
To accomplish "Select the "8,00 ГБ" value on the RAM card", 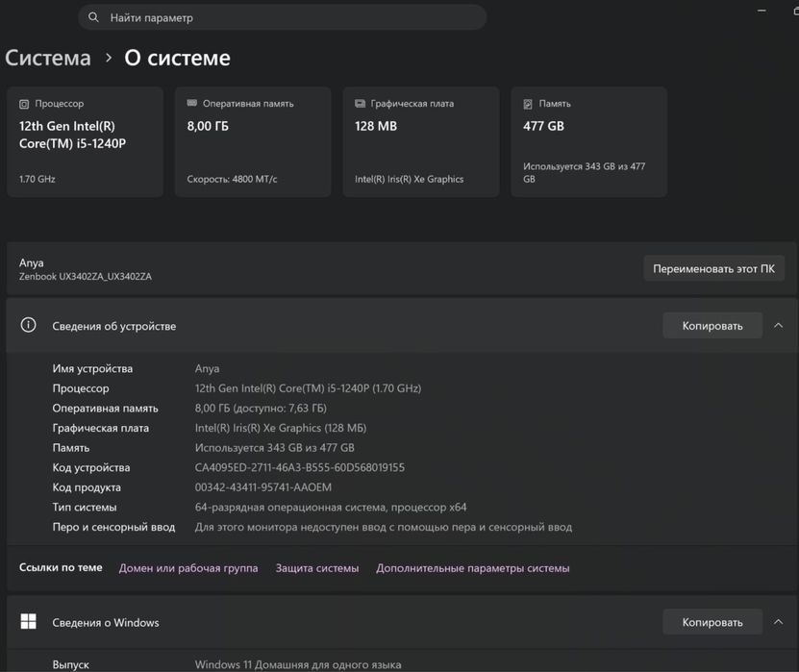I will click(x=208, y=126).
